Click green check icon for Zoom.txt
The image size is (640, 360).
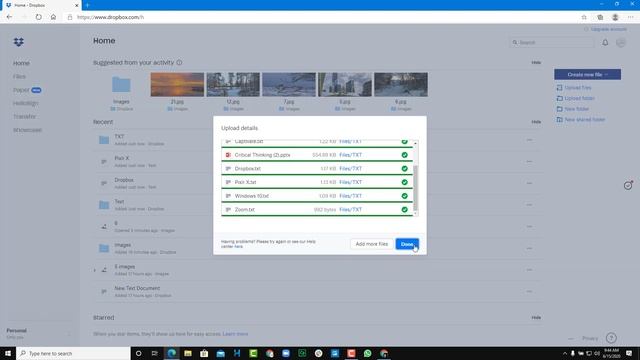click(404, 209)
